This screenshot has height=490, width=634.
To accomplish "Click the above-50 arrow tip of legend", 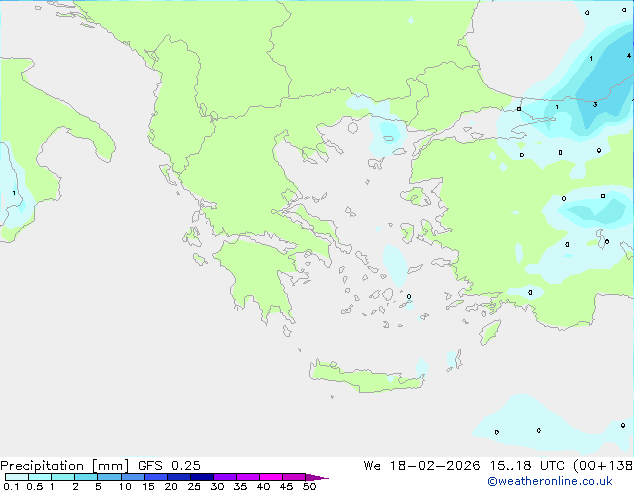I will pyautogui.click(x=317, y=477).
